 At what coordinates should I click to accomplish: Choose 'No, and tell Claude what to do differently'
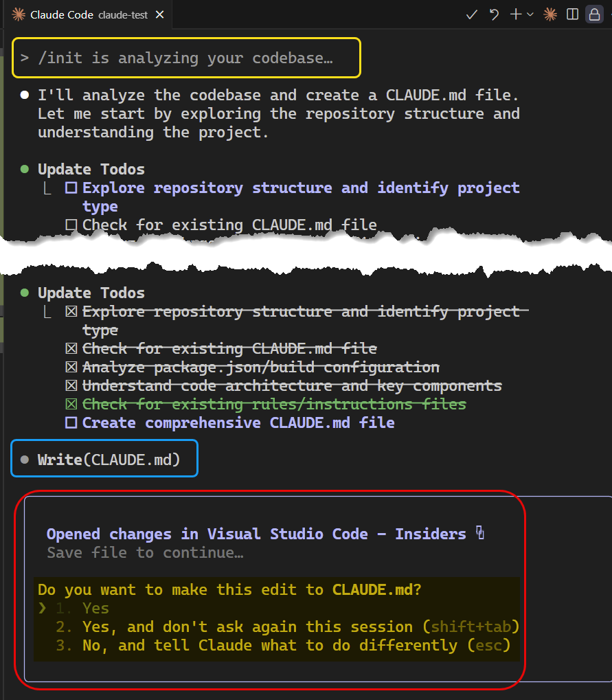[x=283, y=646]
